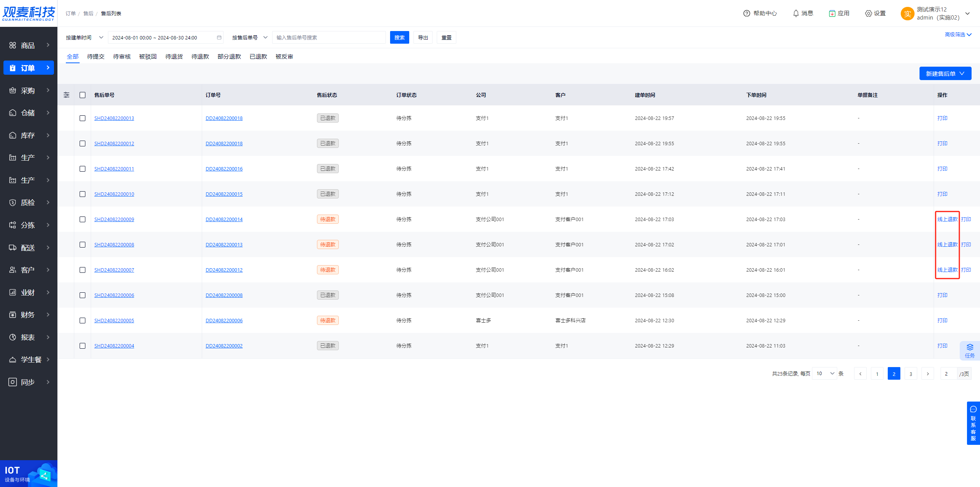
Task: Open the 客户 people icon
Action: pyautogui.click(x=13, y=270)
